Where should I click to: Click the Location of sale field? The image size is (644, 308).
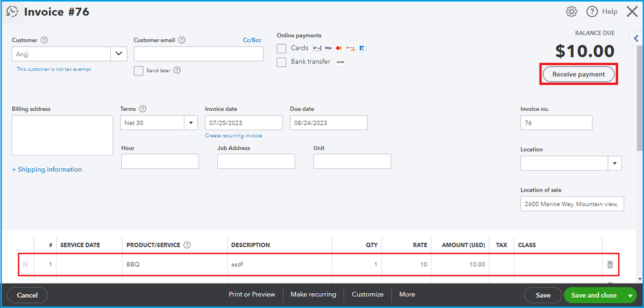(x=572, y=204)
